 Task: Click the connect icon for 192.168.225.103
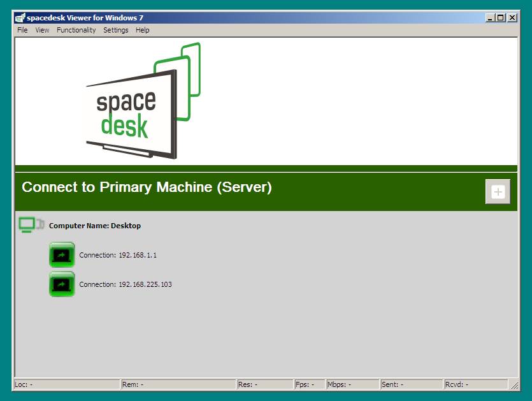(62, 284)
